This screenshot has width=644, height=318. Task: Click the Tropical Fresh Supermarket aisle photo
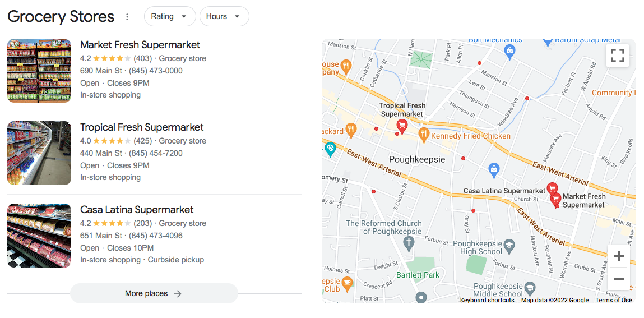(x=39, y=153)
